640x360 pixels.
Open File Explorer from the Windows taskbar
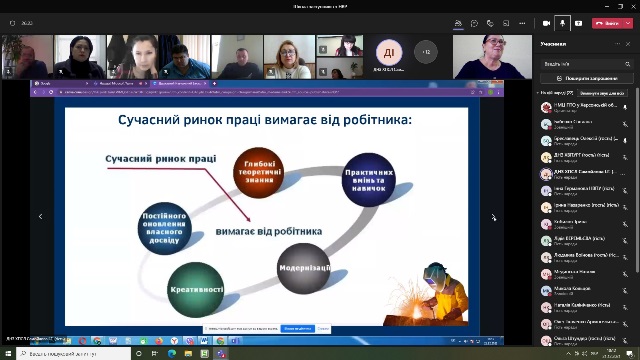(x=188, y=353)
